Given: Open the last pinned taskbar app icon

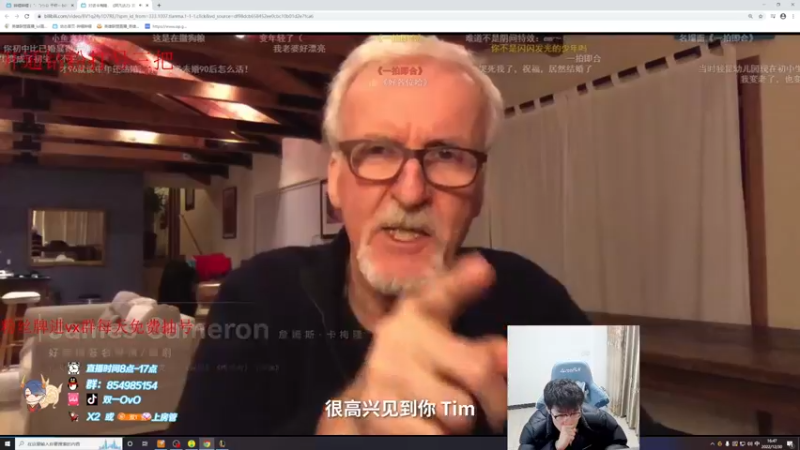Looking at the screenshot, I should coord(222,444).
